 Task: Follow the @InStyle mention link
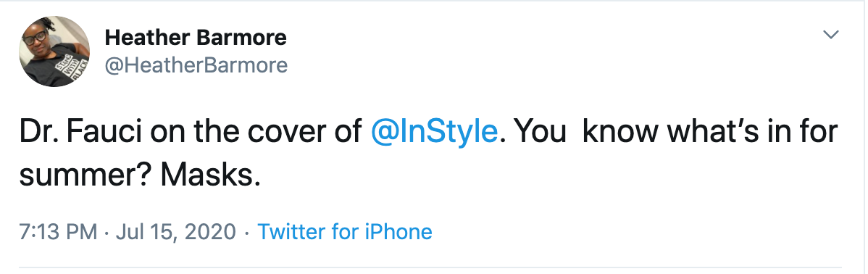[434, 133]
